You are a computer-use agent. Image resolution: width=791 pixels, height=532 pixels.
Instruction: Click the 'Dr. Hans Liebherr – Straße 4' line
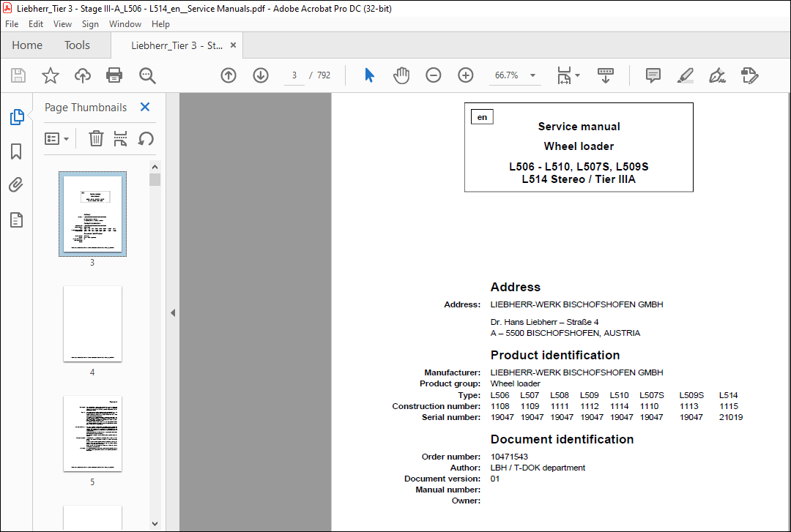point(544,322)
